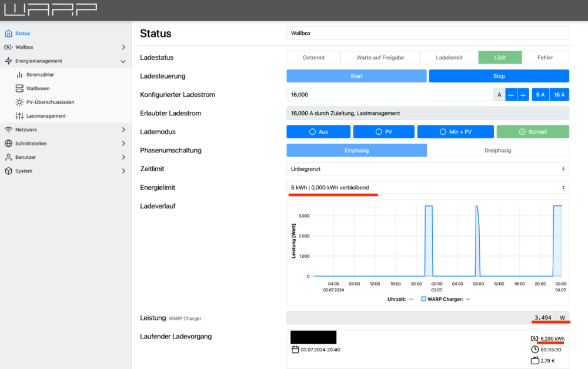Click the Status home icon in sidebar

pos(8,34)
